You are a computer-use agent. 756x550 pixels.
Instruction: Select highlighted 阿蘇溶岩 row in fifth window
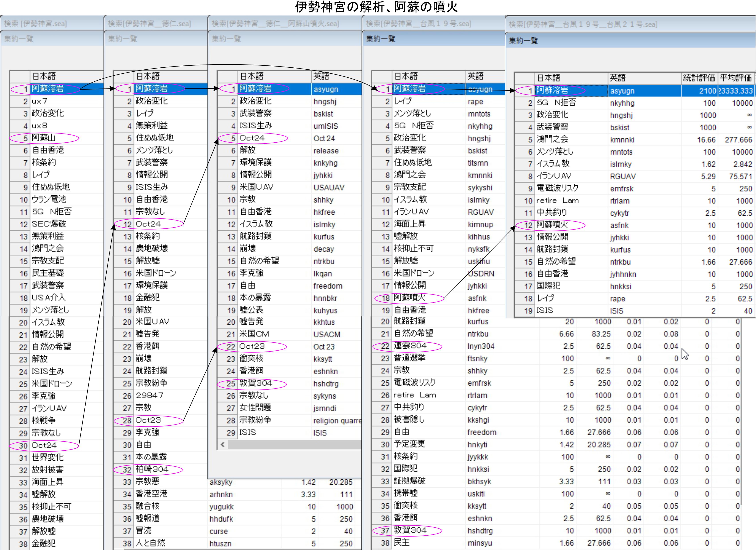552,90
